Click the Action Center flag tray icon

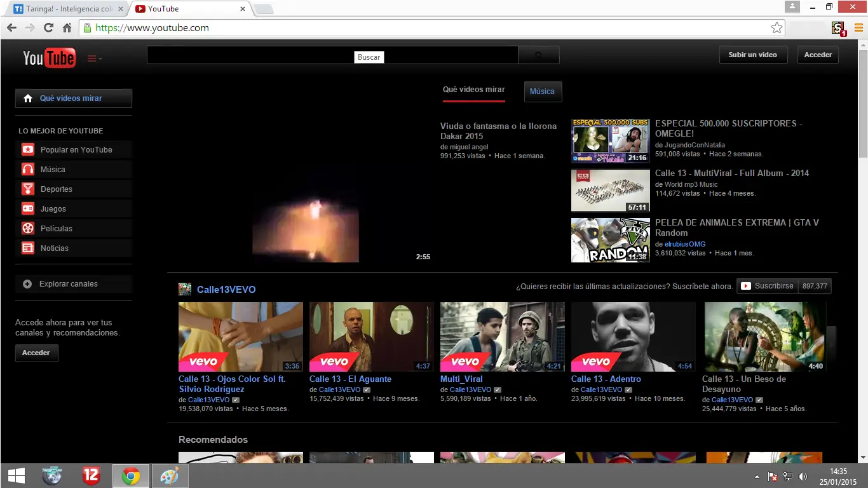[x=773, y=477]
